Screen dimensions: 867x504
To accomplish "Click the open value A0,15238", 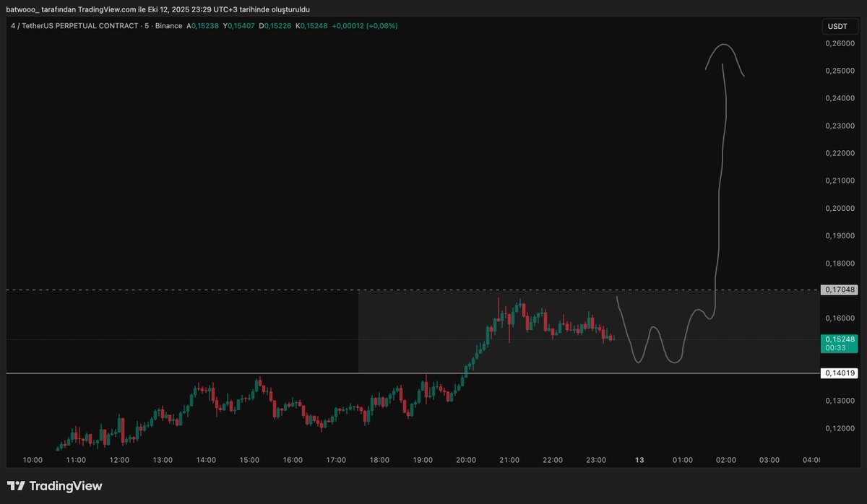I will pos(203,26).
